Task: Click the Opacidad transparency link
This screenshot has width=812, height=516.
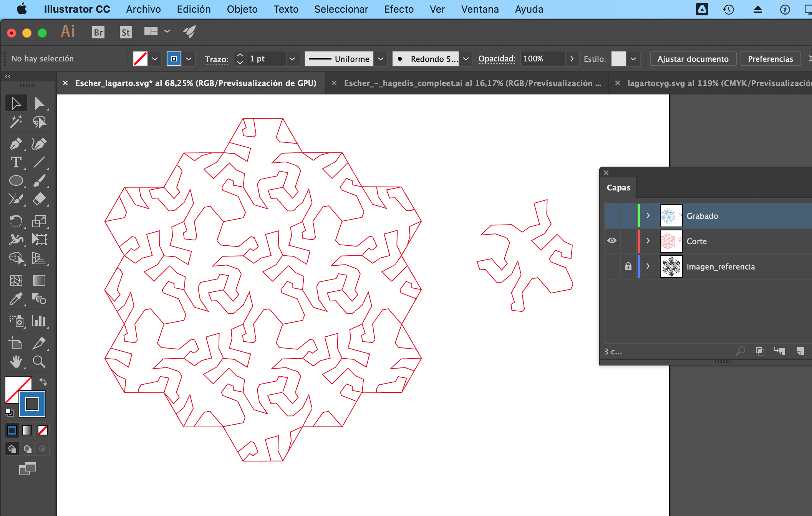Action: point(497,59)
